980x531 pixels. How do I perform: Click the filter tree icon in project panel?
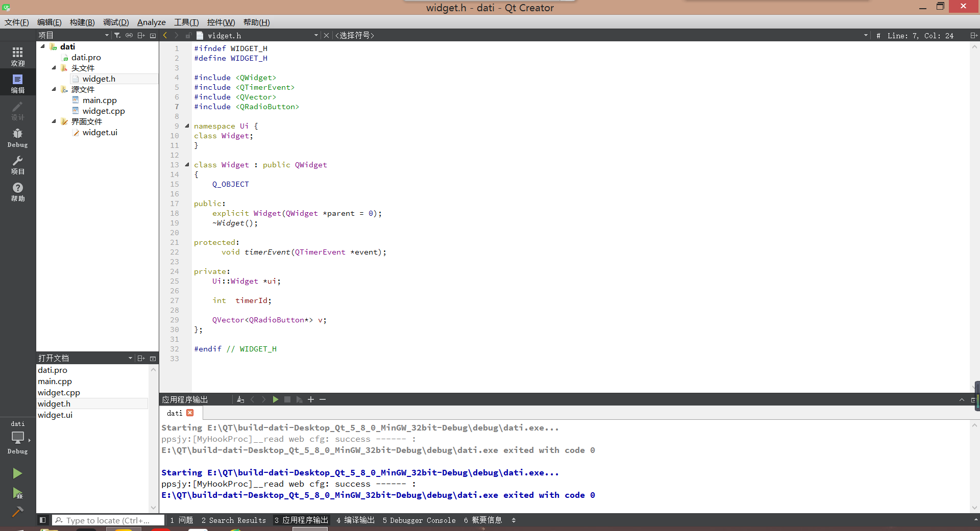(x=117, y=35)
